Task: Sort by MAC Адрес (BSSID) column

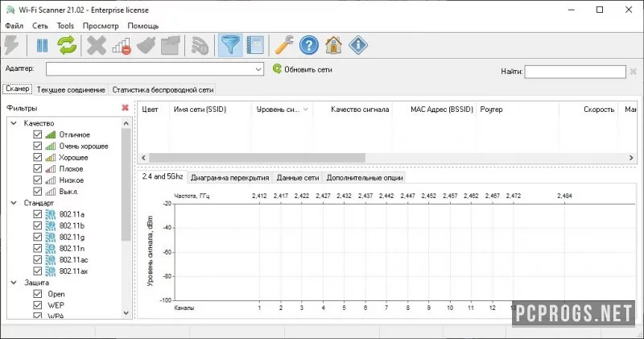Action: pos(435,110)
